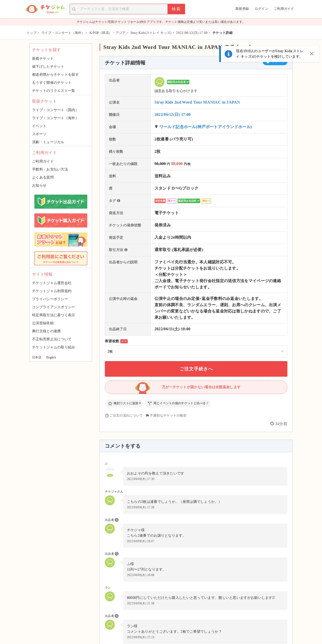
Task: Click the info icon next to タグ
Action: 119,201
